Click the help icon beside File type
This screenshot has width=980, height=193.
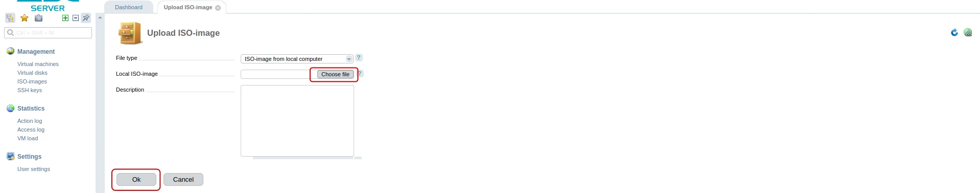[359, 58]
